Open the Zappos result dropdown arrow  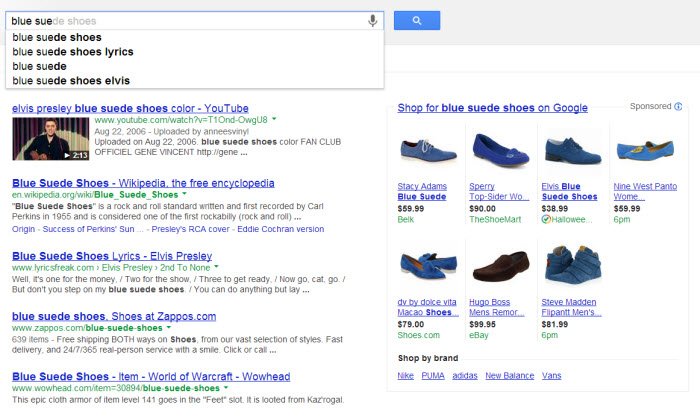[x=169, y=327]
